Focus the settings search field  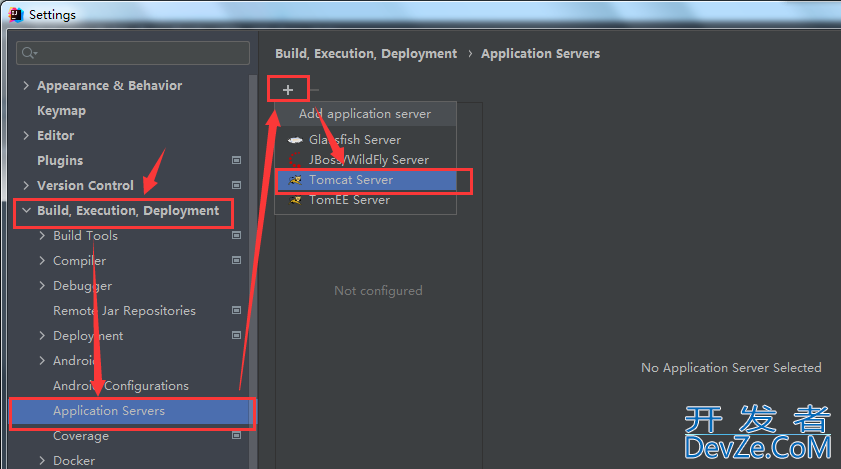point(133,53)
